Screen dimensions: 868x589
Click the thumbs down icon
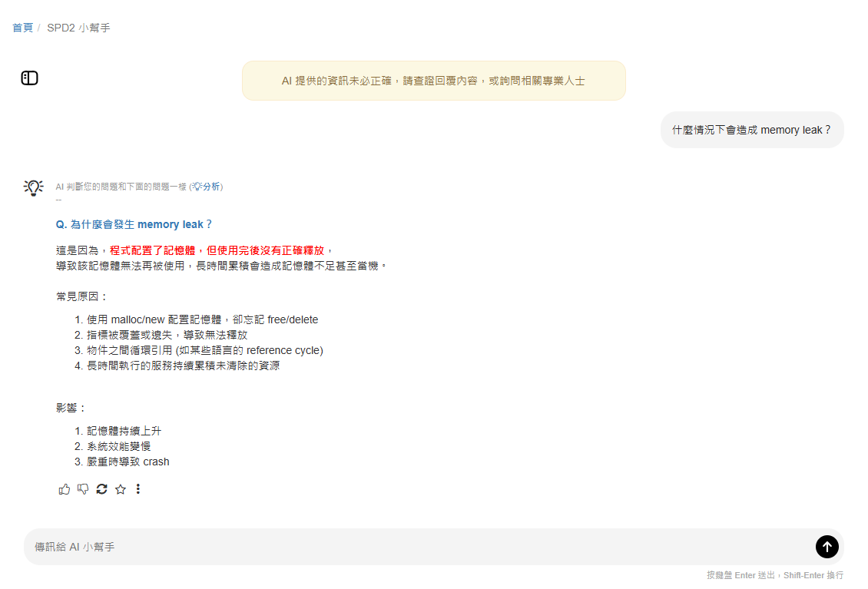point(83,489)
